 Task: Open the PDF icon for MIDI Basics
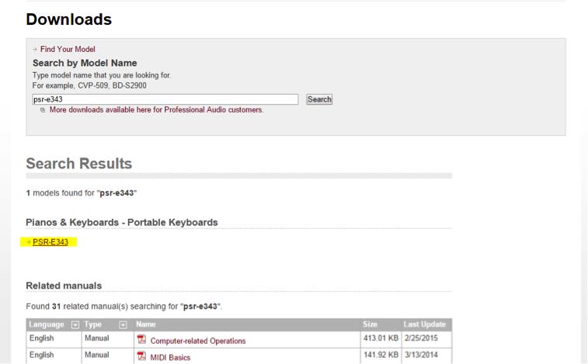141,356
